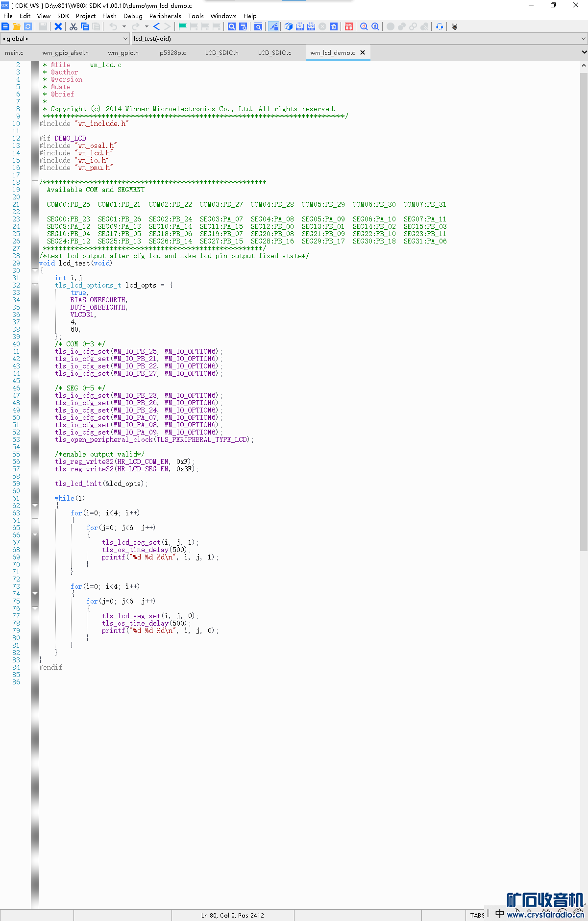
Task: Collapse the while(1) block fold marker
Action: (35, 505)
